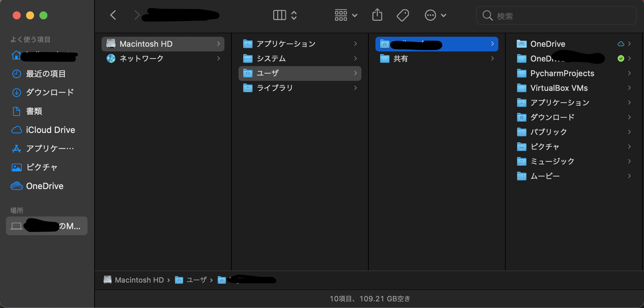Image resolution: width=644 pixels, height=308 pixels.
Task: Click the システム folder icon
Action: coord(248,58)
